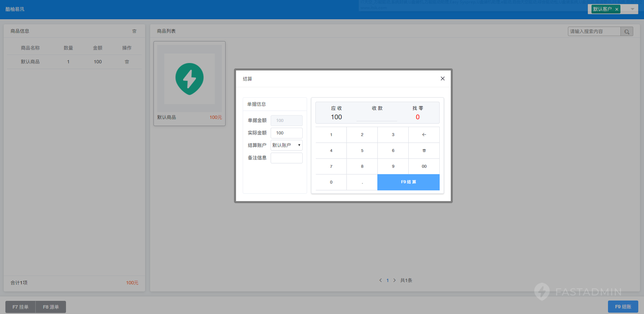The width and height of the screenshot is (644, 314).
Task: Clear cart using 商品信息 header trash icon
Action: coord(134,31)
